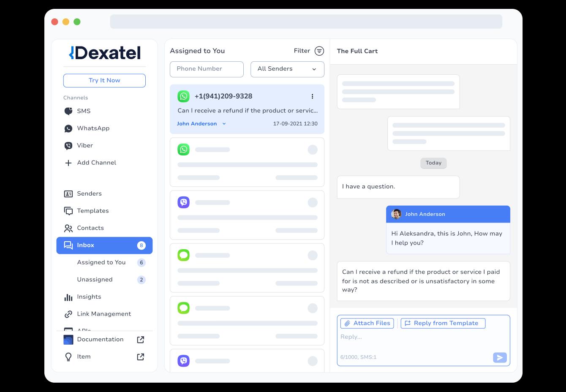
Task: Open Link Management page
Action: click(104, 314)
